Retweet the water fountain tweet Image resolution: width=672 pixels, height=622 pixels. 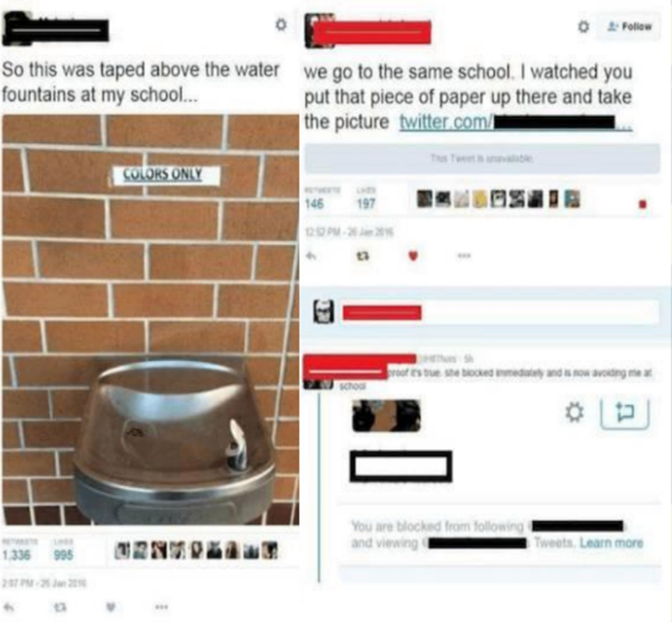click(59, 607)
